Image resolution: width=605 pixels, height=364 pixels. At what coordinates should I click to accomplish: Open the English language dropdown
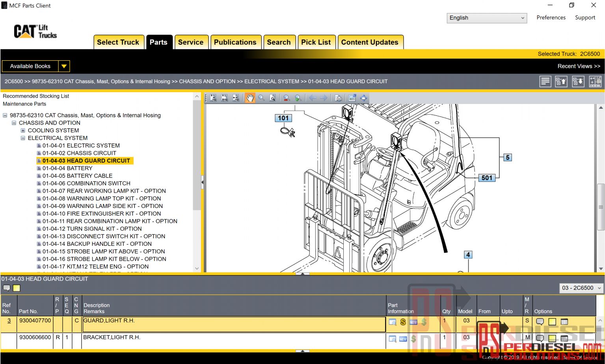(487, 18)
